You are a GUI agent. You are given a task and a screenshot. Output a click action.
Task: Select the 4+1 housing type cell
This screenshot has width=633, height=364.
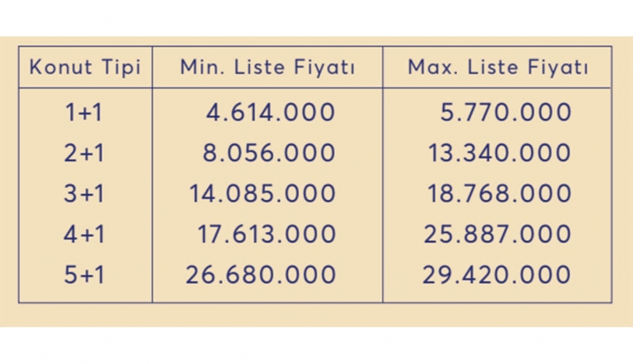[85, 235]
